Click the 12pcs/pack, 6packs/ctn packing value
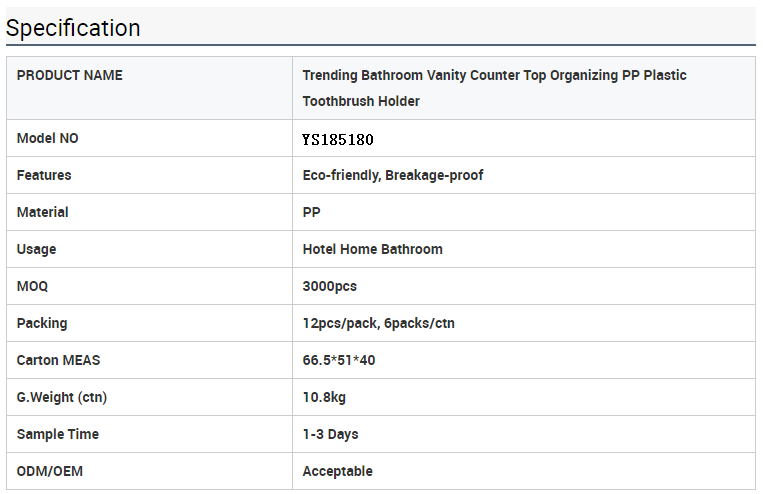The image size is (763, 494). 379,323
